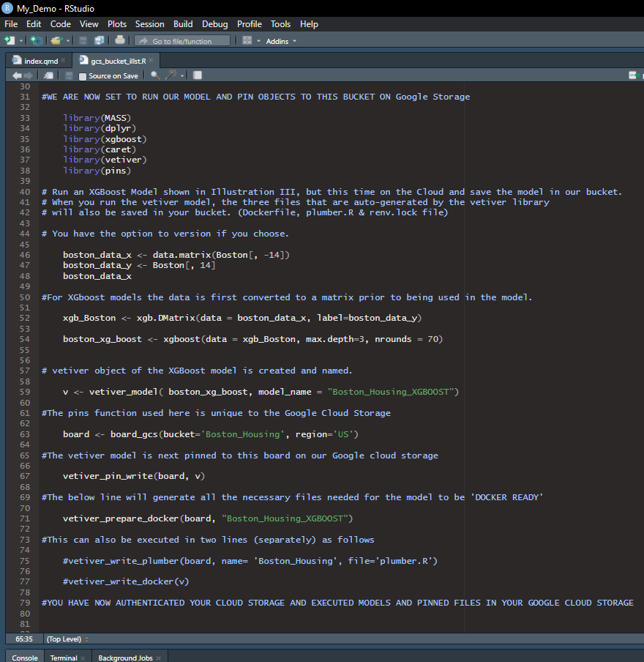Click the Create a Project icon
This screenshot has height=662, width=644.
pos(36,41)
